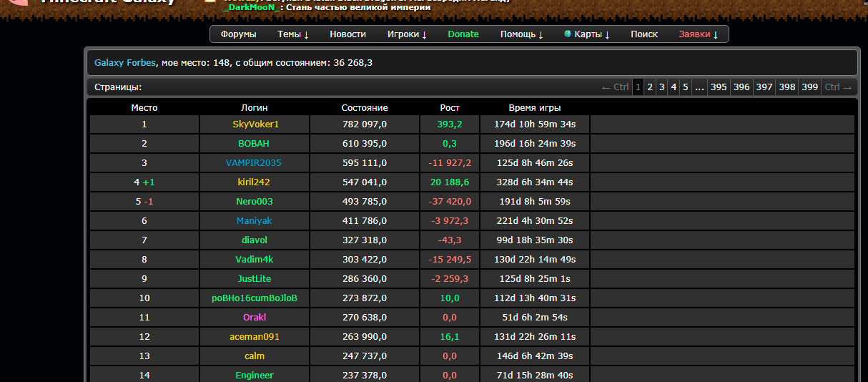Open Orakl player profile
Screen dimensions: 868x382
(x=255, y=318)
